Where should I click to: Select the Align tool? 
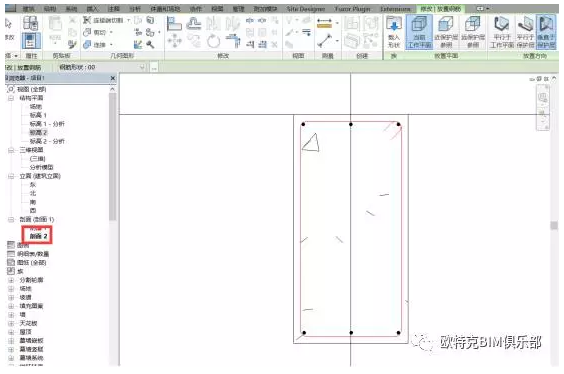(174, 24)
